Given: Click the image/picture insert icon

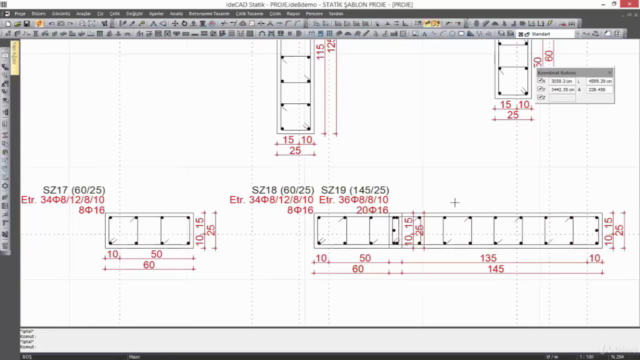Looking at the screenshot, I should coord(415,34).
